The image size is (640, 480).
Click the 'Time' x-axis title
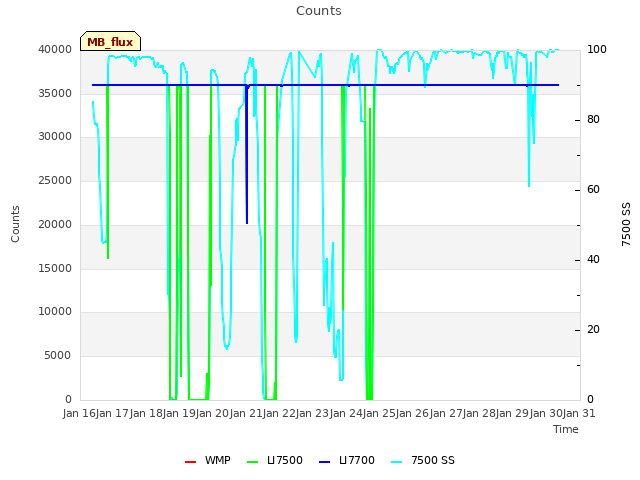pyautogui.click(x=566, y=429)
